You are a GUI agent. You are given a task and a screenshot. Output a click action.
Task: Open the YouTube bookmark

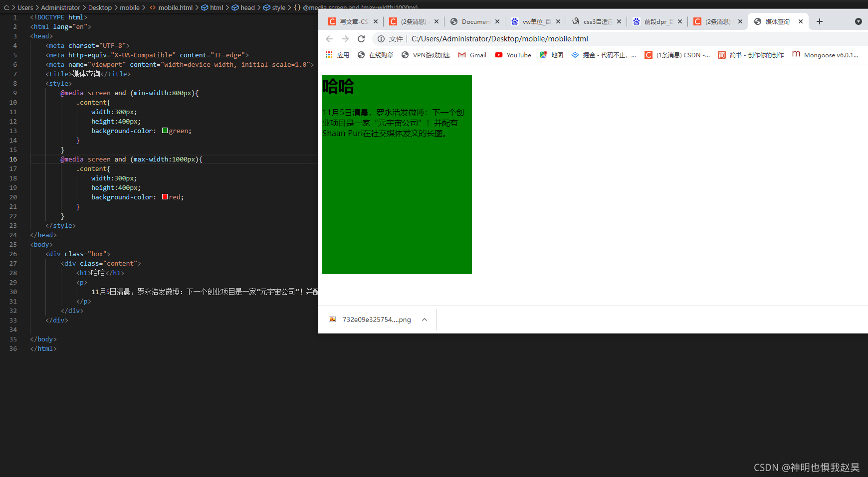point(513,55)
